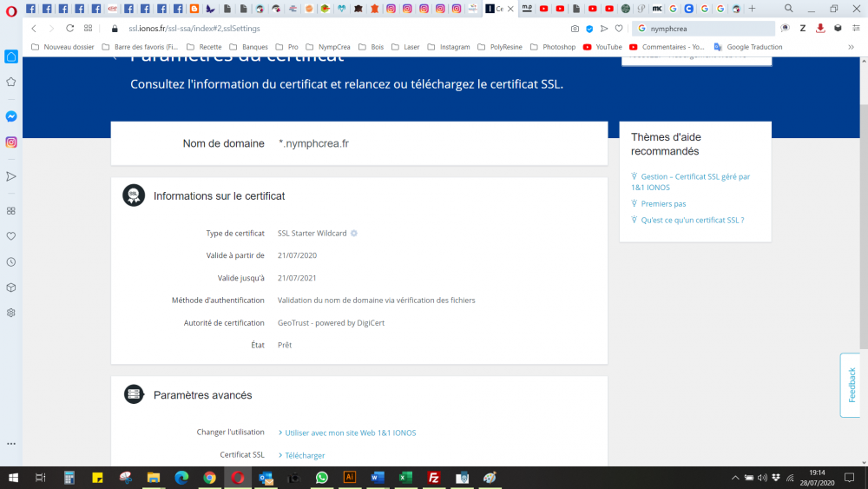Click the Z extension icon in the toolbar
The height and width of the screenshot is (489, 868).
coord(803,29)
